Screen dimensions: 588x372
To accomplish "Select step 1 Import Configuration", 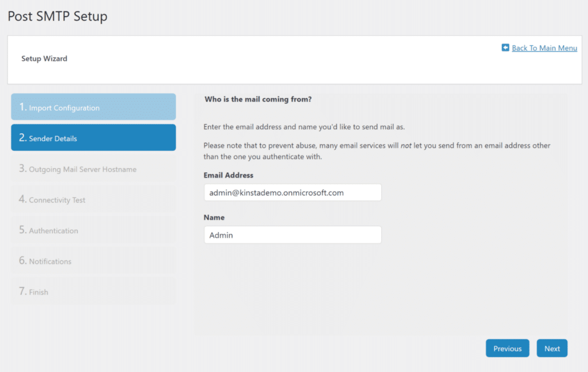I will [x=93, y=106].
